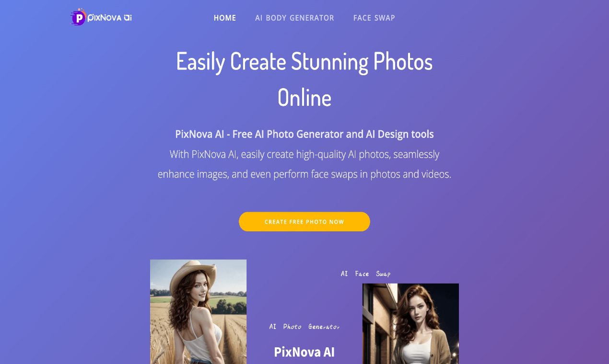The image size is (609, 364).
Task: Select the red-haired woman night photo
Action: tap(410, 324)
